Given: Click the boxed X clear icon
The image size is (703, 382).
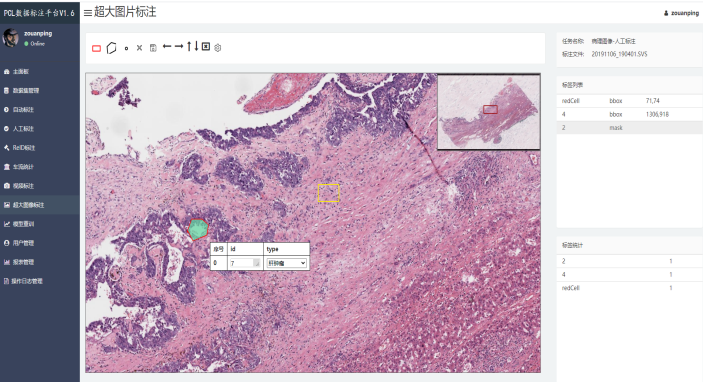Looking at the screenshot, I should 206,46.
